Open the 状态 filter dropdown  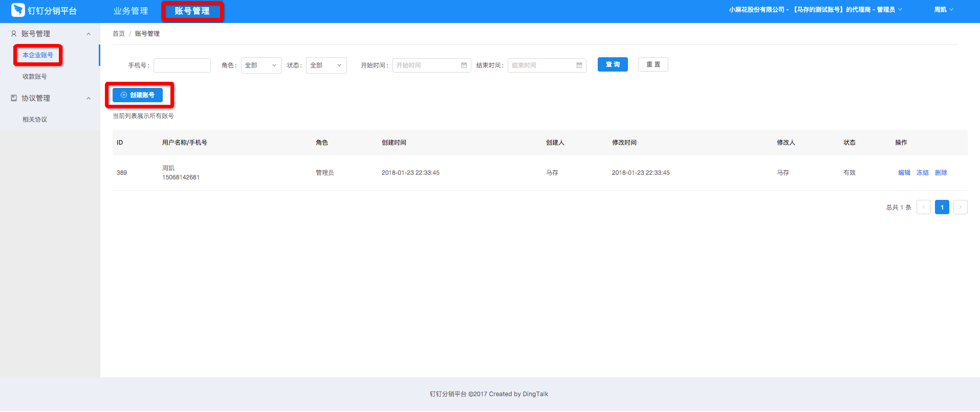pyautogui.click(x=326, y=65)
